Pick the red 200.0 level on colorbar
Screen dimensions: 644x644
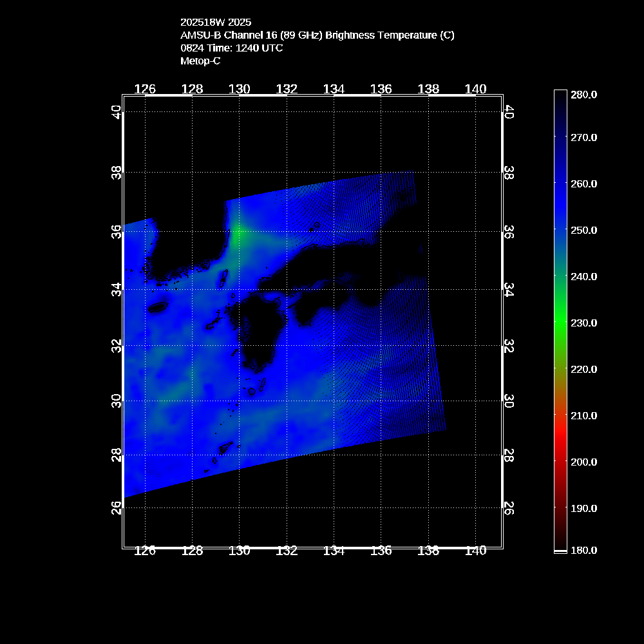pos(560,462)
